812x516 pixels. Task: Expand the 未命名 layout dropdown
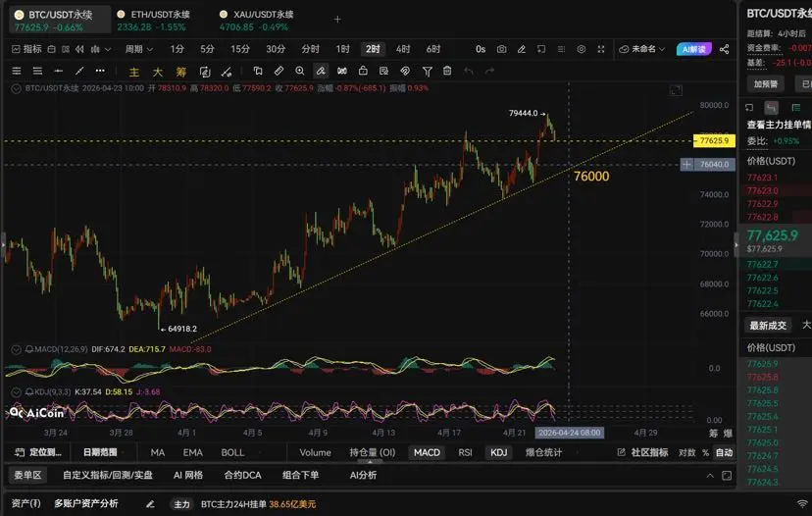642,49
